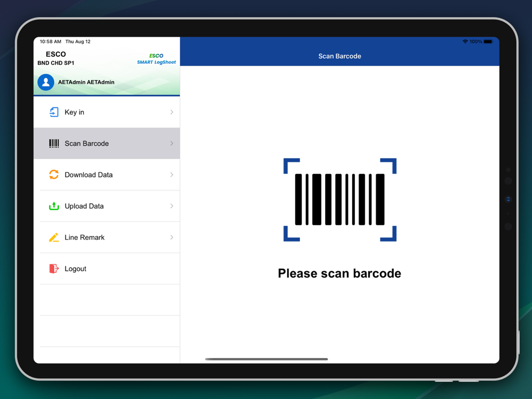
Task: Click the Upload Data row chevron
Action: (172, 206)
